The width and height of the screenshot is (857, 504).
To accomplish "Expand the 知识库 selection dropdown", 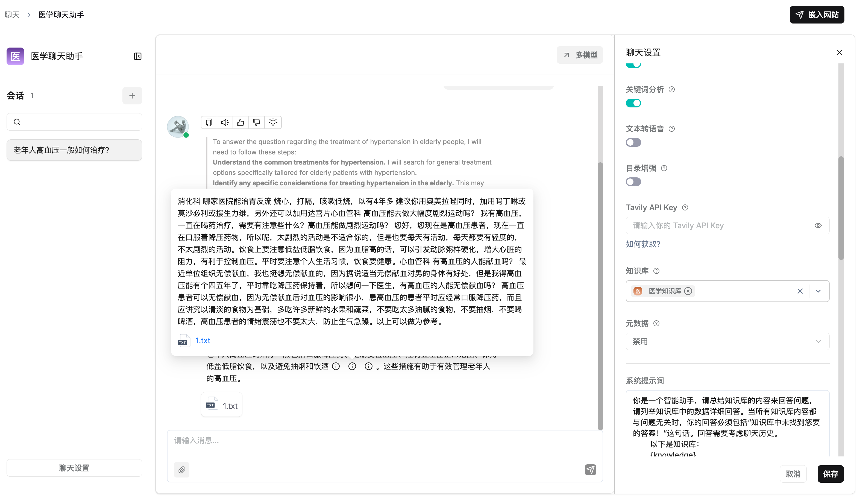I will click(x=818, y=291).
